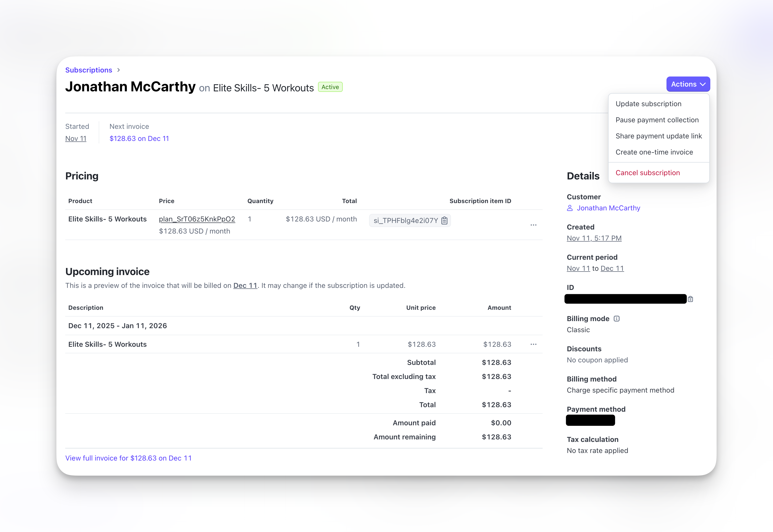This screenshot has height=532, width=773.
Task: Collapse the Actions menu with its chevron
Action: (x=703, y=84)
